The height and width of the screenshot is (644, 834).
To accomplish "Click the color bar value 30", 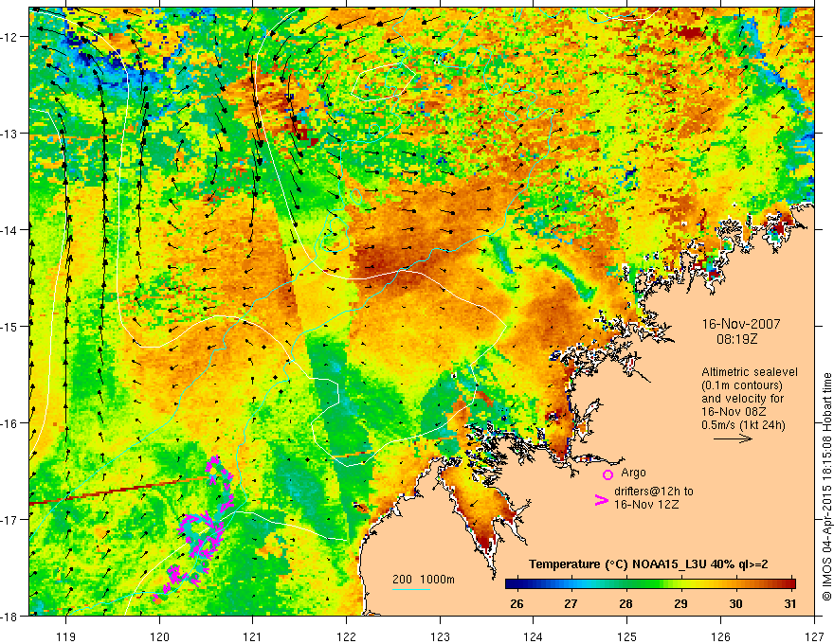I will (x=735, y=603).
